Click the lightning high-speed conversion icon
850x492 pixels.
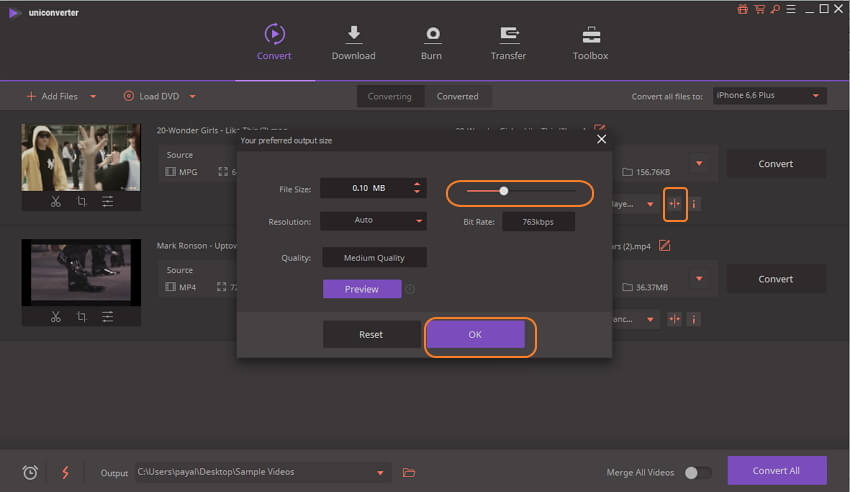65,472
